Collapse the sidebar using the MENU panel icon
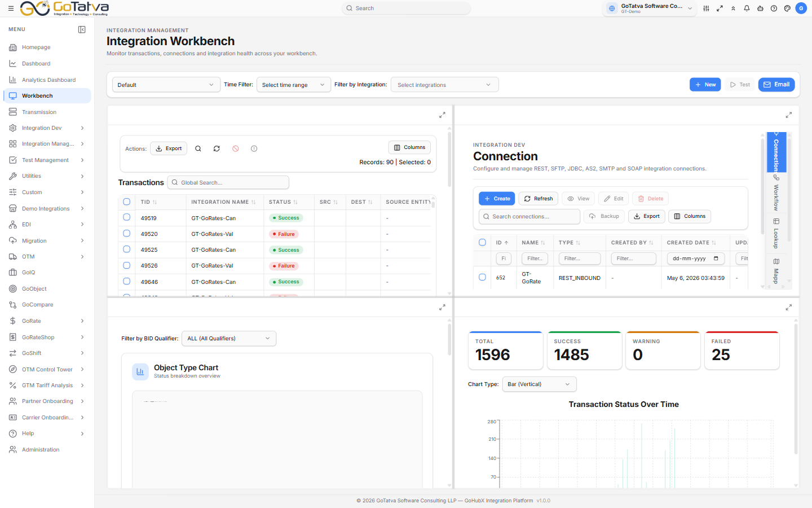Screen dimensions: 812x508 tap(82, 29)
